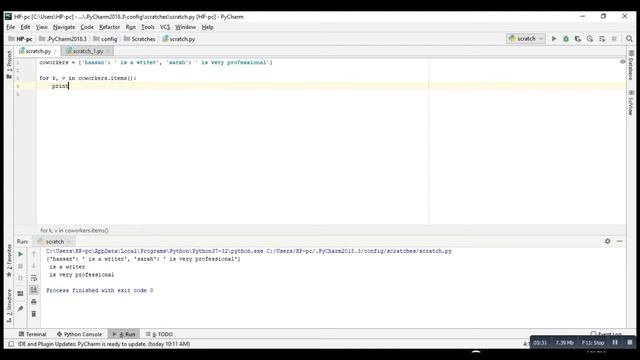The image size is (640, 360).
Task: Open Search Everywhere with the magnifier icon
Action: (x=629, y=39)
